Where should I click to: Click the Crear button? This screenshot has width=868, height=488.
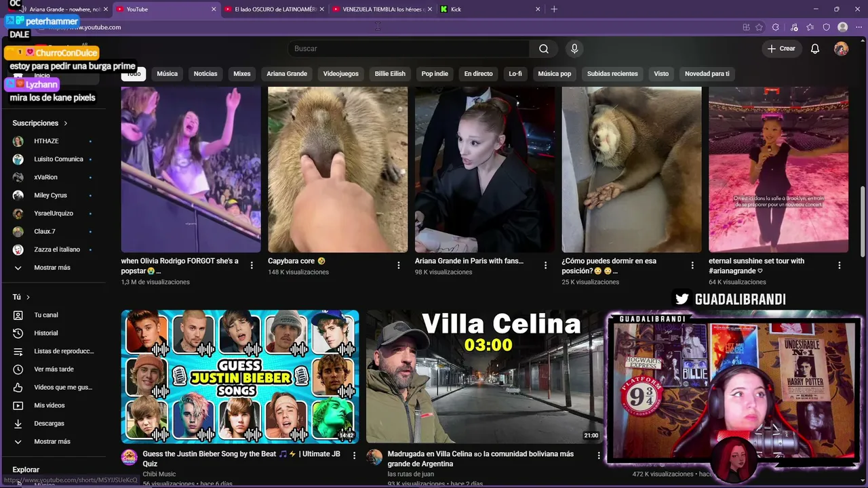tap(781, 49)
